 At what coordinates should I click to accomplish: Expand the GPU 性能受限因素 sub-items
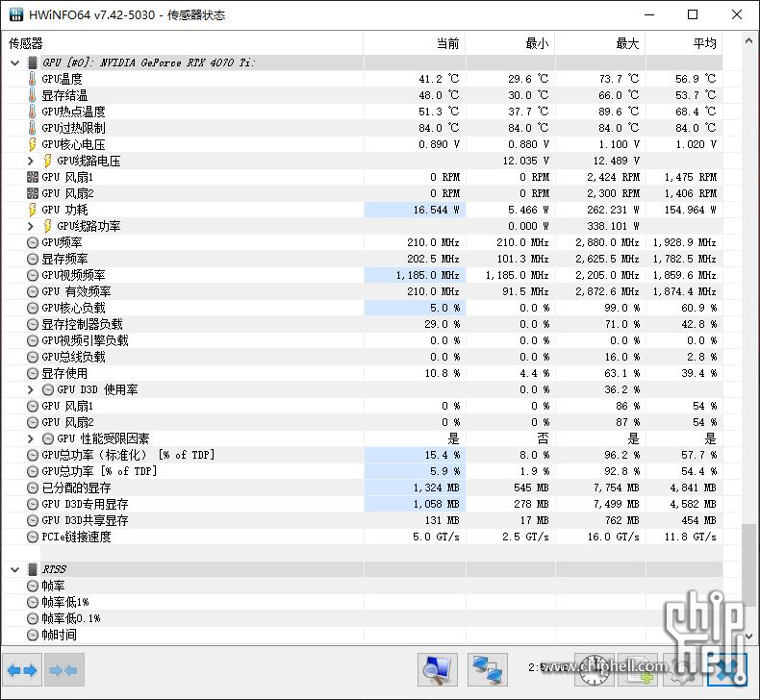coord(31,438)
